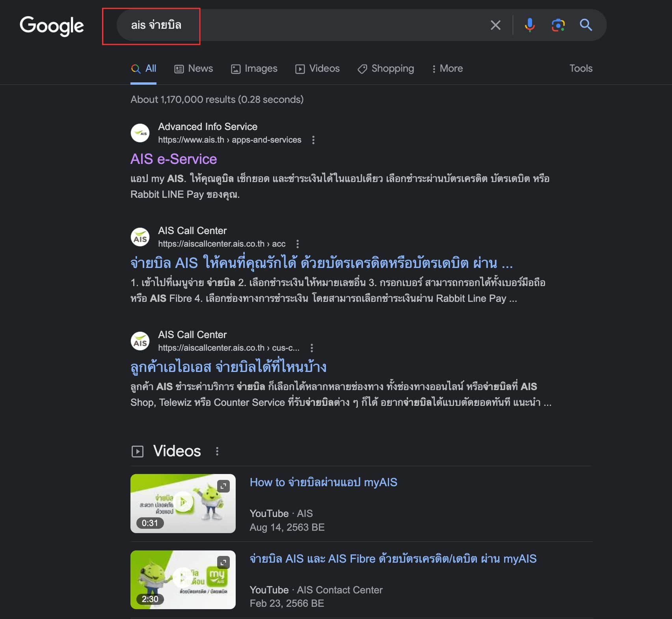Open the Videos search tab

(x=317, y=69)
